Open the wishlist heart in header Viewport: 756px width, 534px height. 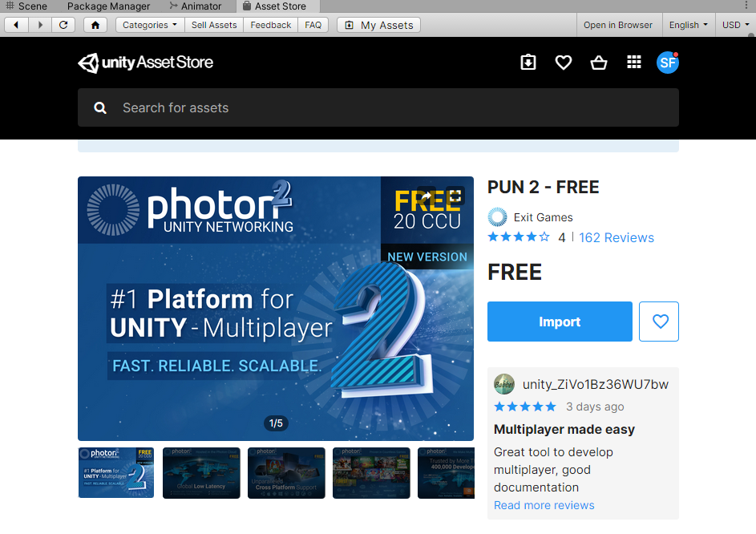(x=563, y=63)
